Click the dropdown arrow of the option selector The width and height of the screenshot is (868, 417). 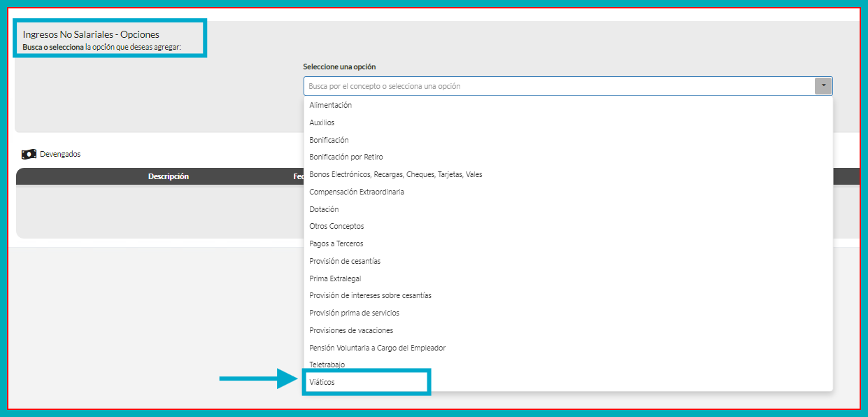[x=823, y=86]
